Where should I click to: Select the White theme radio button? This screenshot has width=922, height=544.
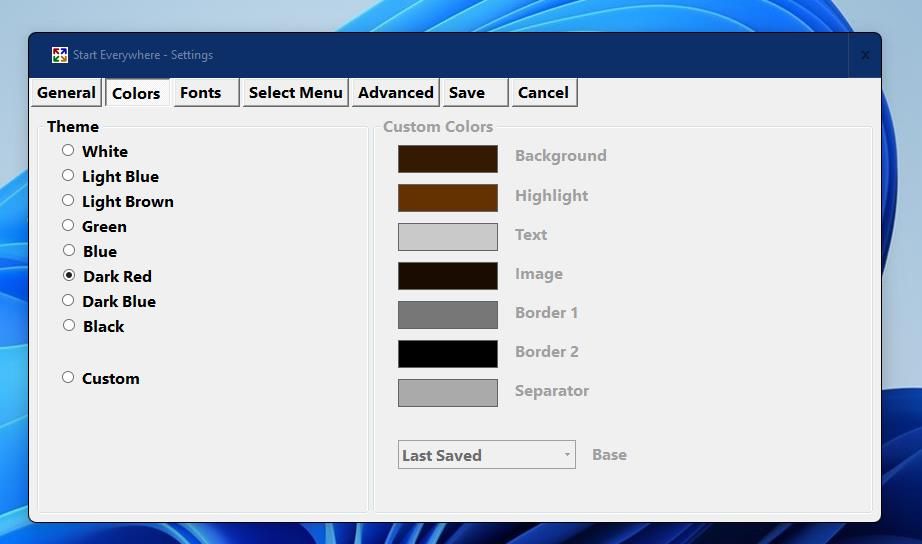tap(68, 151)
